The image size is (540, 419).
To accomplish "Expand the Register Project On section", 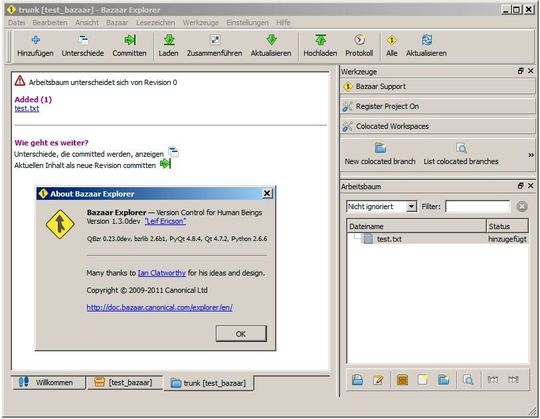I will [x=437, y=106].
